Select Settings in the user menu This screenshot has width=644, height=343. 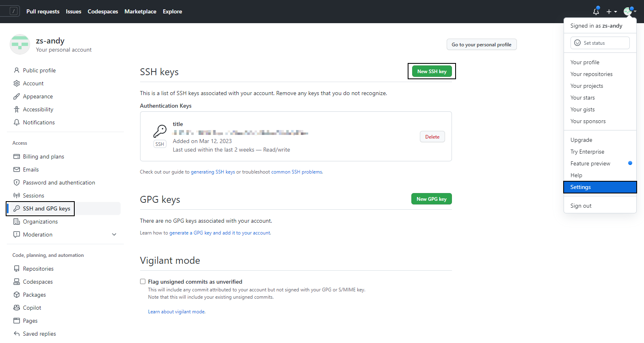(x=600, y=187)
